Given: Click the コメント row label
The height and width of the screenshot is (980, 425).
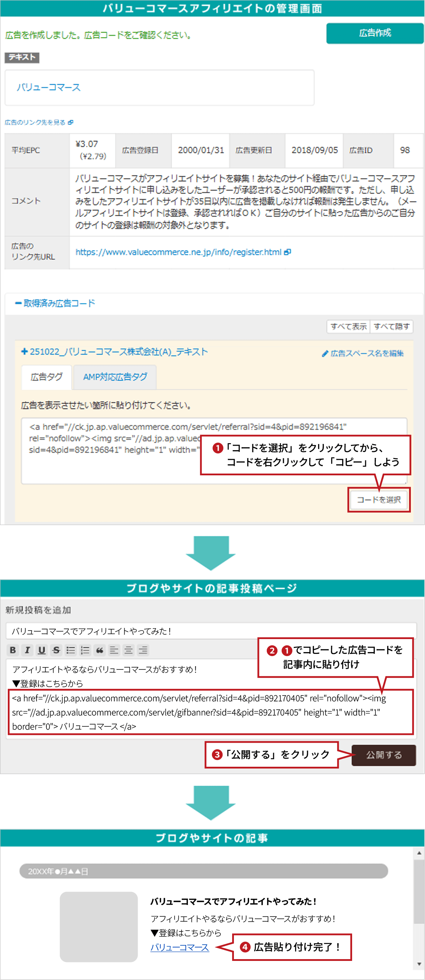Looking at the screenshot, I should (26, 201).
